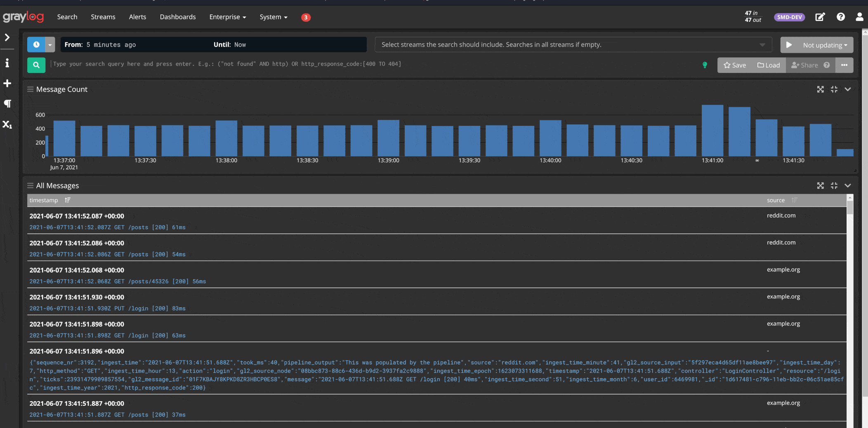Go to the Dashboards page

coord(178,17)
